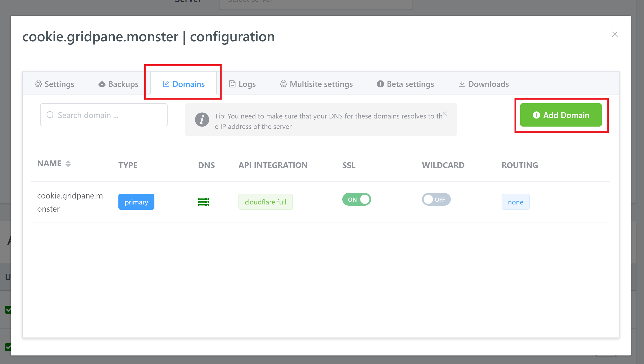Click the DNS icon for cookie.gridpane.monster
644x364 pixels.
[204, 202]
